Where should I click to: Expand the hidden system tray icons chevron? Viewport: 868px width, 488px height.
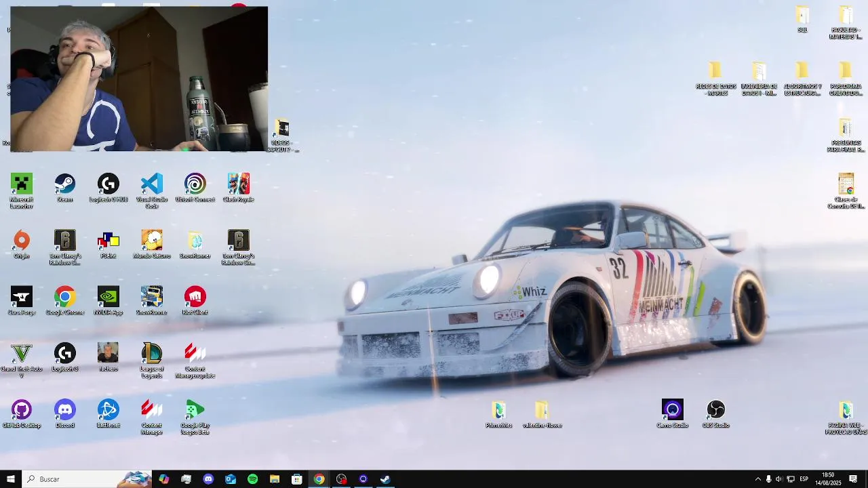(757, 479)
